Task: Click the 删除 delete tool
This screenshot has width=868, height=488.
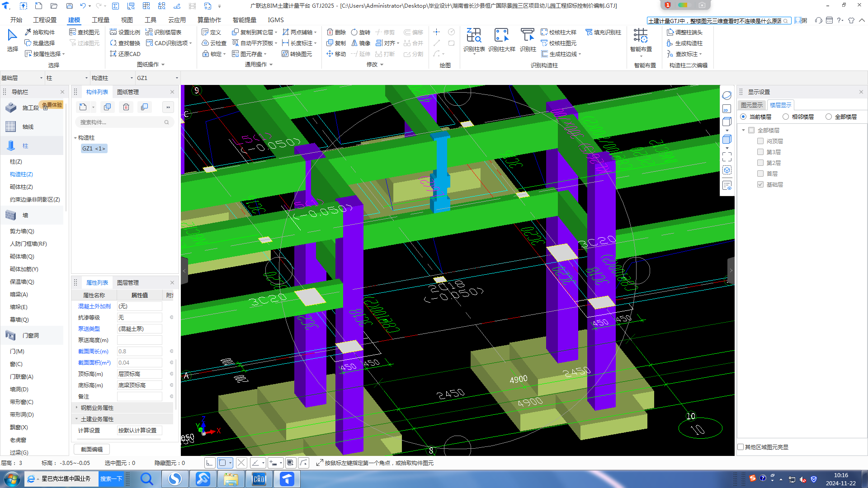Action: (x=336, y=32)
